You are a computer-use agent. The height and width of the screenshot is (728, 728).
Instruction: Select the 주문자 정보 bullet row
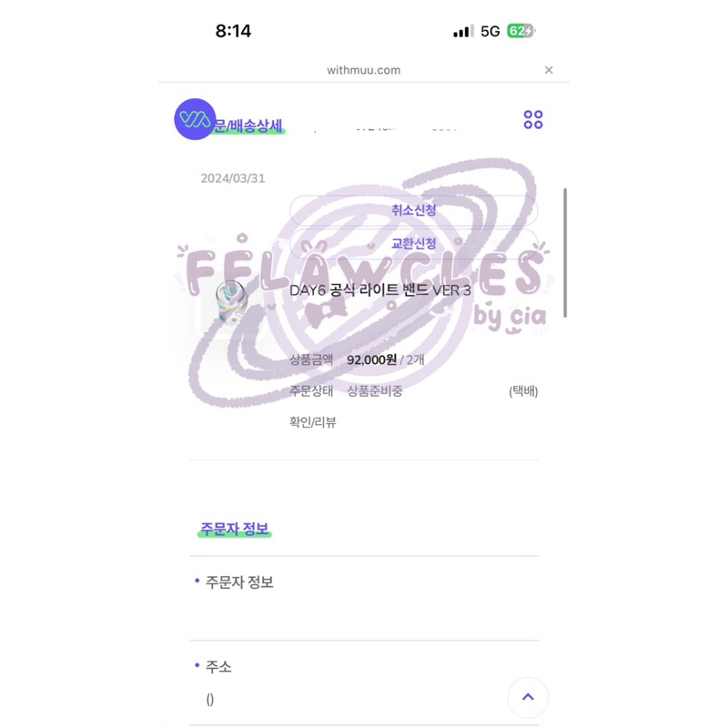(x=364, y=598)
